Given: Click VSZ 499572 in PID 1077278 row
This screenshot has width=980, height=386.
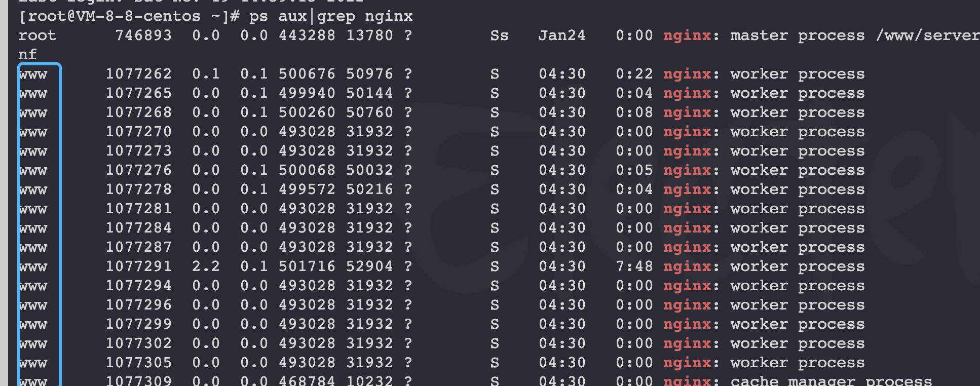Looking at the screenshot, I should tap(307, 189).
